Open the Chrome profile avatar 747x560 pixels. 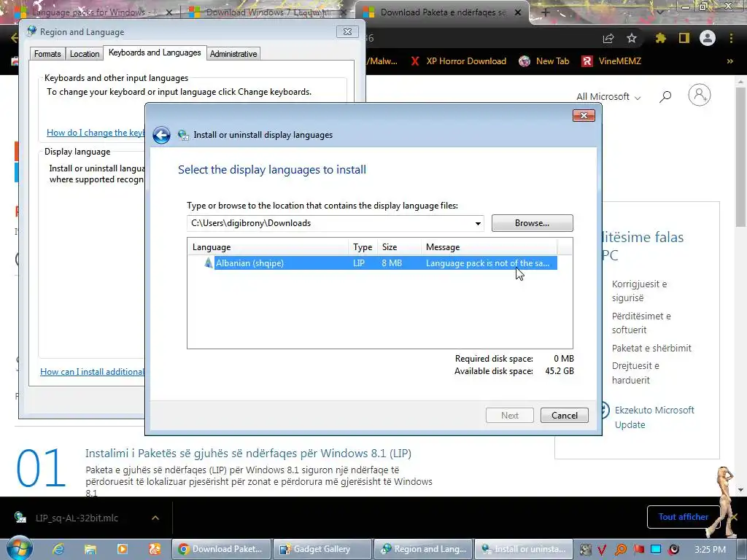[708, 38]
